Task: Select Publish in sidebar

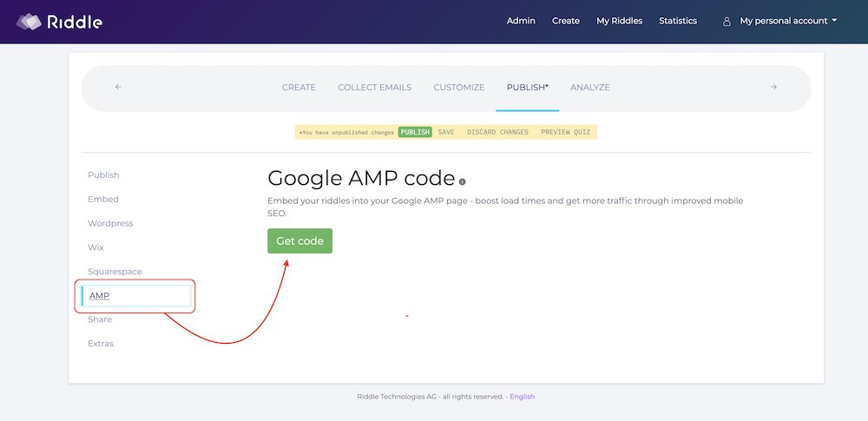Action: click(103, 175)
